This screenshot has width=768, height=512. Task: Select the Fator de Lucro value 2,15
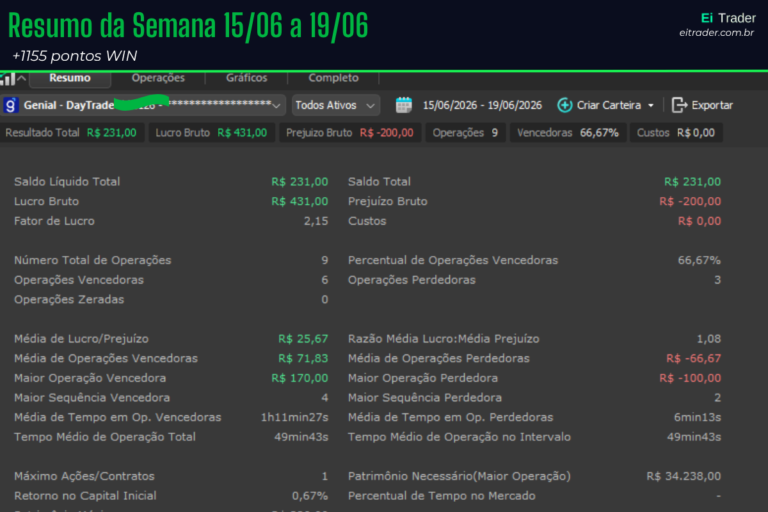coord(316,221)
